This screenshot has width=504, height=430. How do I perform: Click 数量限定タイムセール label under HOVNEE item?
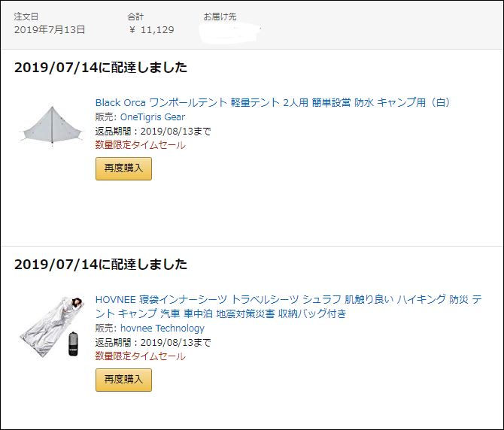click(x=140, y=356)
